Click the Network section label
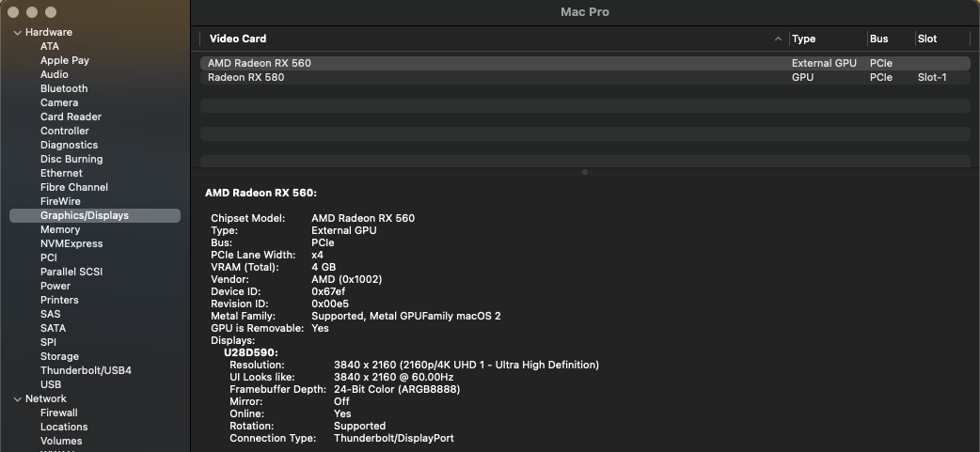 (46, 399)
